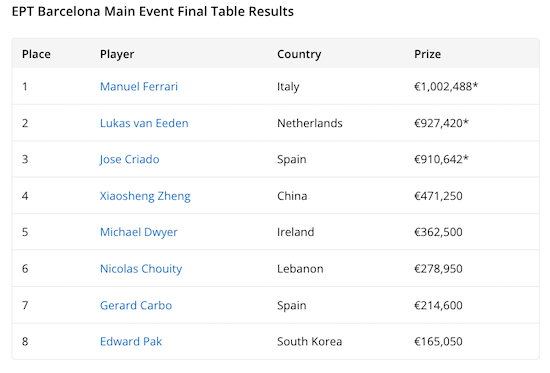This screenshot has height=373, width=550.
Task: Open Lukas van Eeden player link
Action: tap(144, 123)
